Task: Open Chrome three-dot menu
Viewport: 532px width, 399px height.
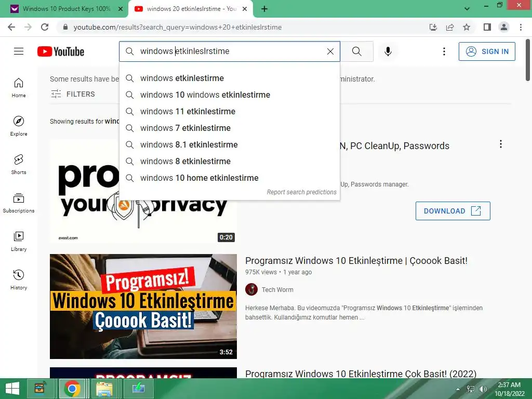Action: pyautogui.click(x=521, y=27)
